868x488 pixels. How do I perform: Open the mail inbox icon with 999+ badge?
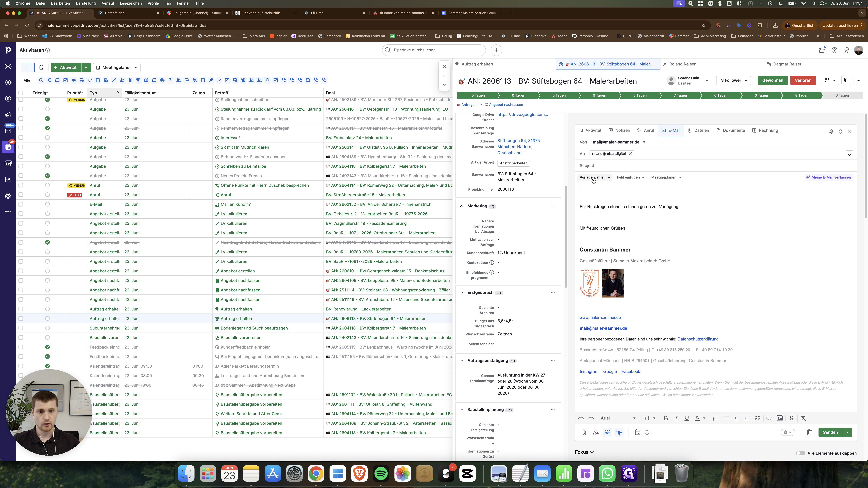[x=8, y=131]
